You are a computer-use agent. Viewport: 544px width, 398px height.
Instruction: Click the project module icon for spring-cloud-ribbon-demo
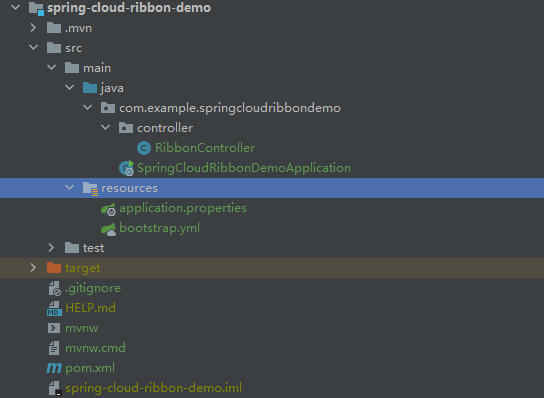(x=36, y=8)
